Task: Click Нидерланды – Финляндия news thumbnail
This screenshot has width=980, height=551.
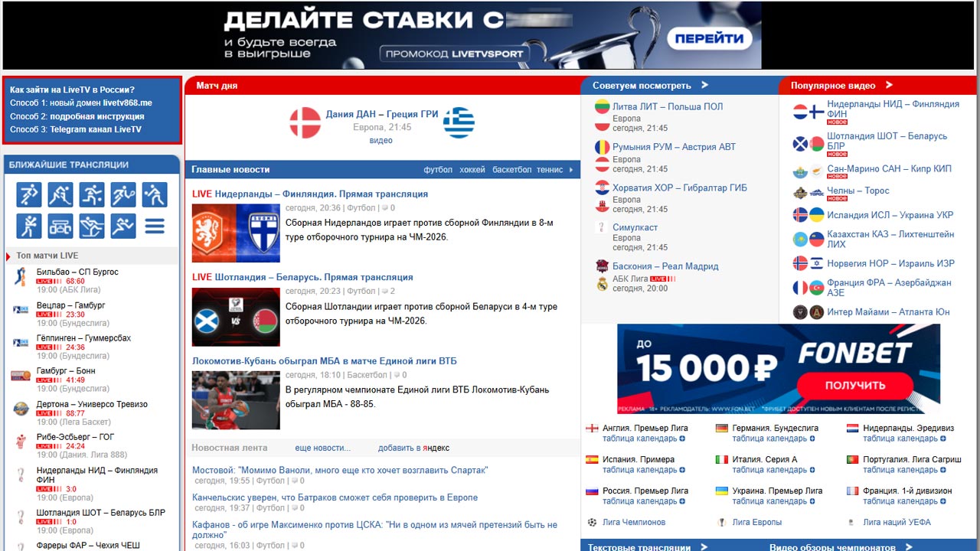Action: pos(236,233)
